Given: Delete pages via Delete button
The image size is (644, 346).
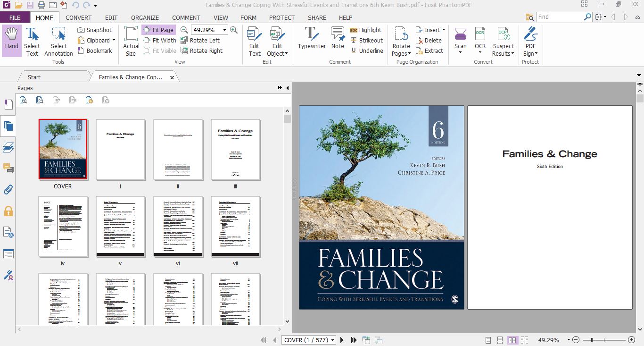Looking at the screenshot, I should 429,40.
